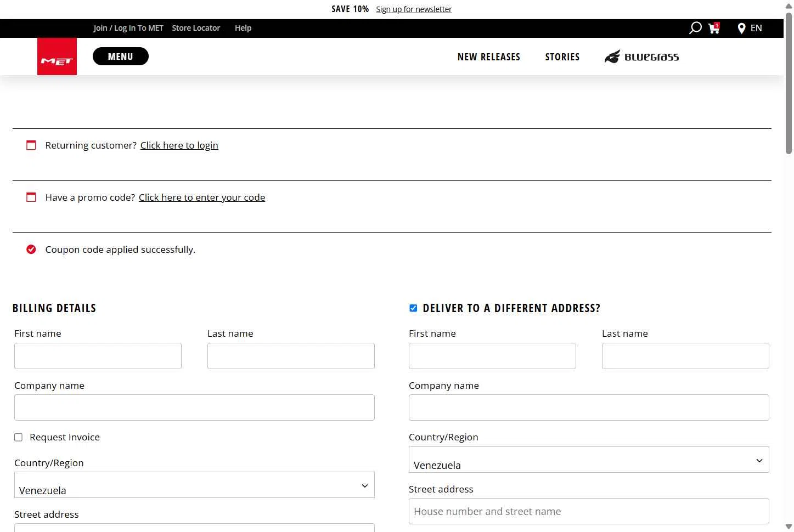Click the promo code notice icon
794x532 pixels.
pyautogui.click(x=31, y=197)
